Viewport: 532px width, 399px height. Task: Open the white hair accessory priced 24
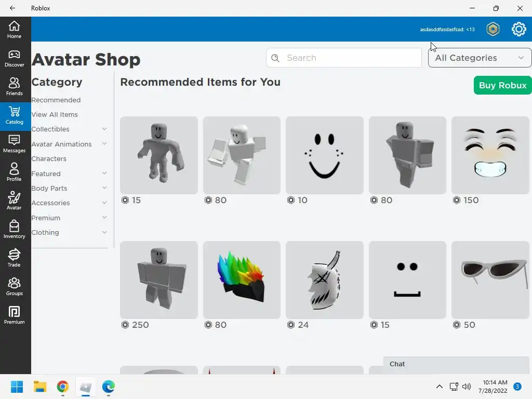[324, 280]
